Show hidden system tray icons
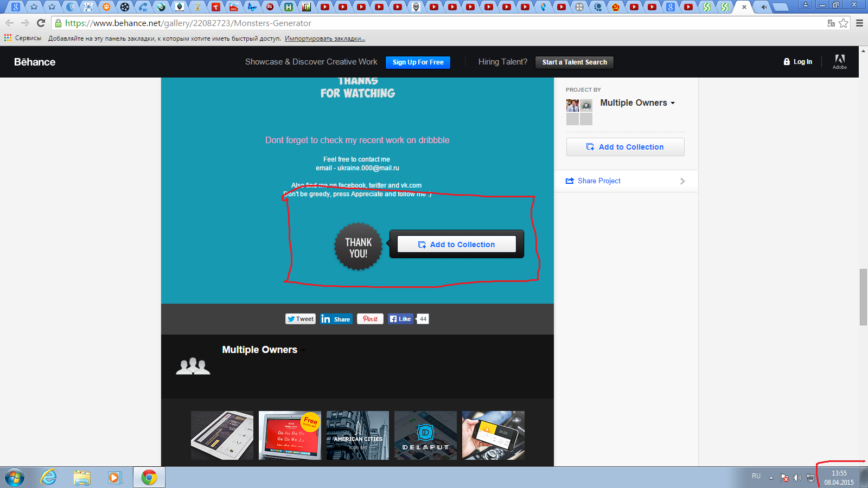This screenshot has height=488, width=868. pos(771,478)
